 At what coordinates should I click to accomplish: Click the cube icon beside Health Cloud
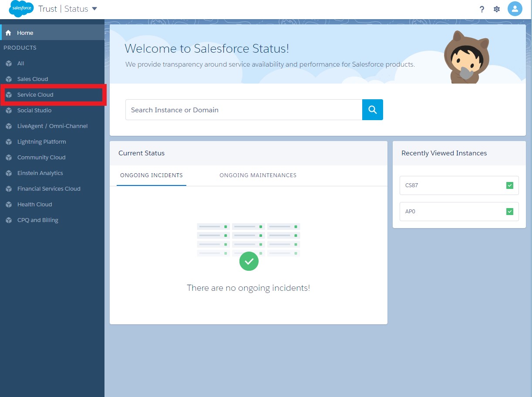pyautogui.click(x=9, y=205)
